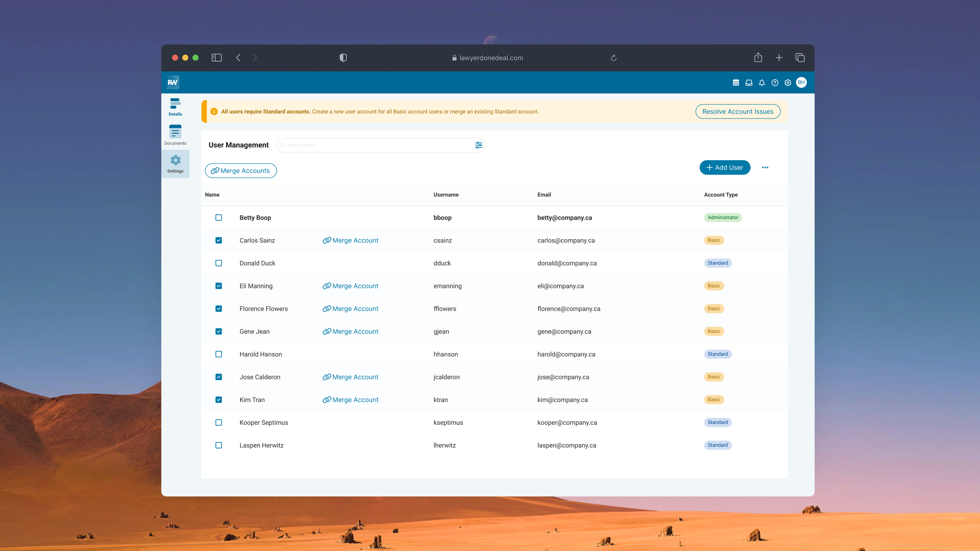Click Resolve Account Issues button
This screenshot has width=980, height=551.
click(x=737, y=111)
